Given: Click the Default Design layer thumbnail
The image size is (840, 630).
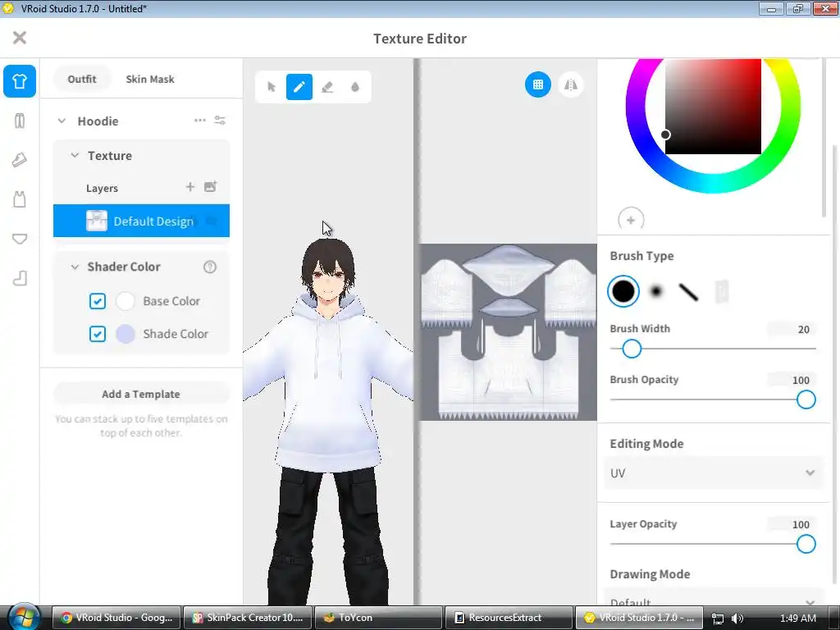Looking at the screenshot, I should click(x=97, y=221).
